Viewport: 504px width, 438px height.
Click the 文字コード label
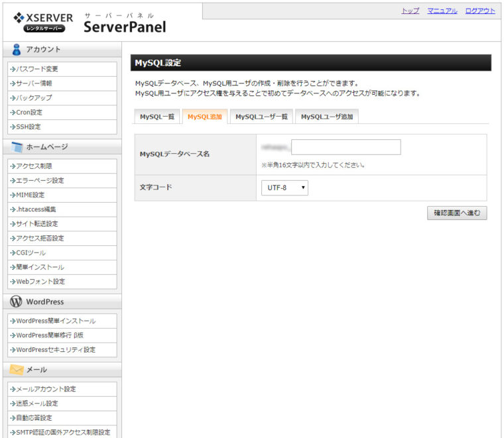pos(156,188)
